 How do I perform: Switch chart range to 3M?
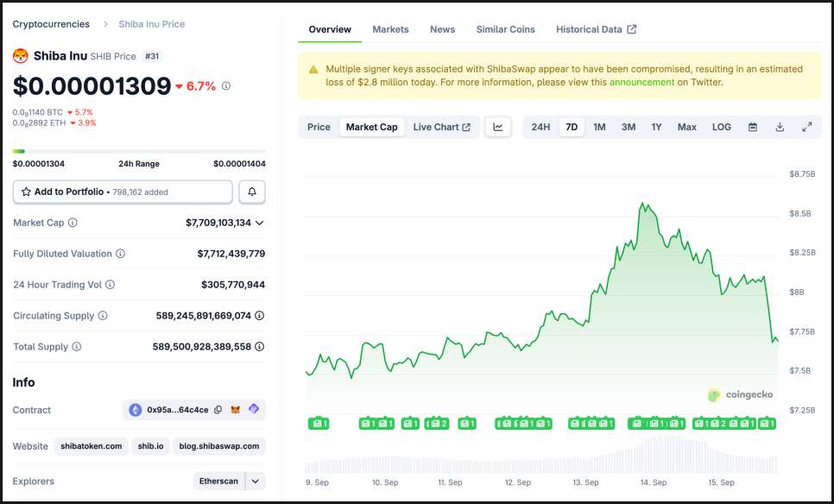tap(629, 127)
